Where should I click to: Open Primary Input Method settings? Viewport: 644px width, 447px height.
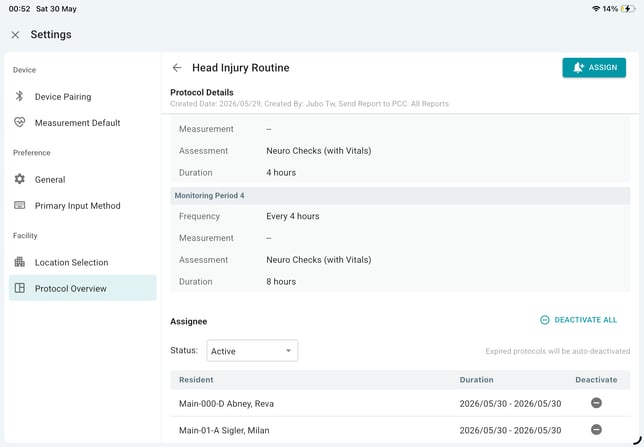[x=83, y=206]
